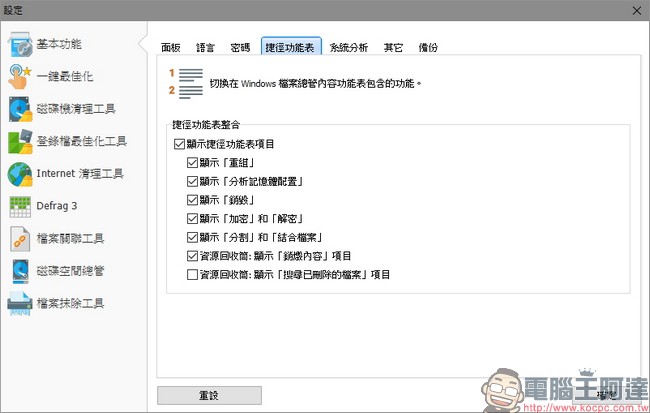Open the 檔案關聯工具 icon
The image size is (650, 413).
pos(20,238)
